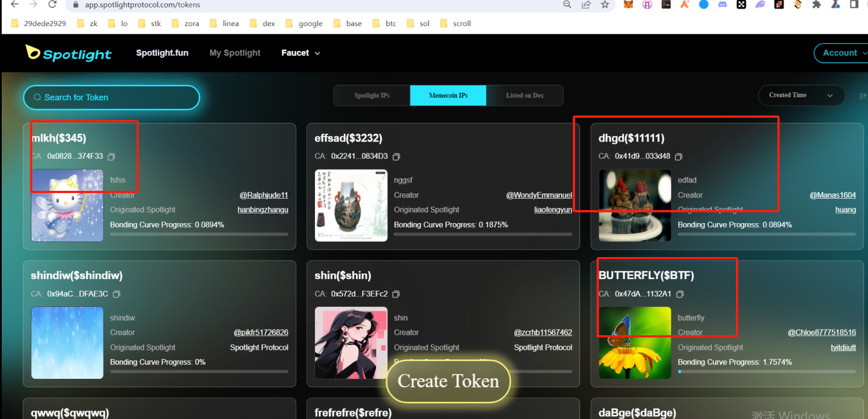
Task: Open creator link @Chloe8777518516
Action: pos(822,332)
